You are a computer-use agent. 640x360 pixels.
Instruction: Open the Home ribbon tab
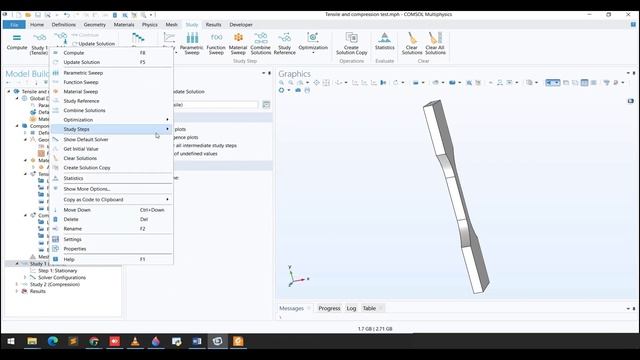(37, 24)
